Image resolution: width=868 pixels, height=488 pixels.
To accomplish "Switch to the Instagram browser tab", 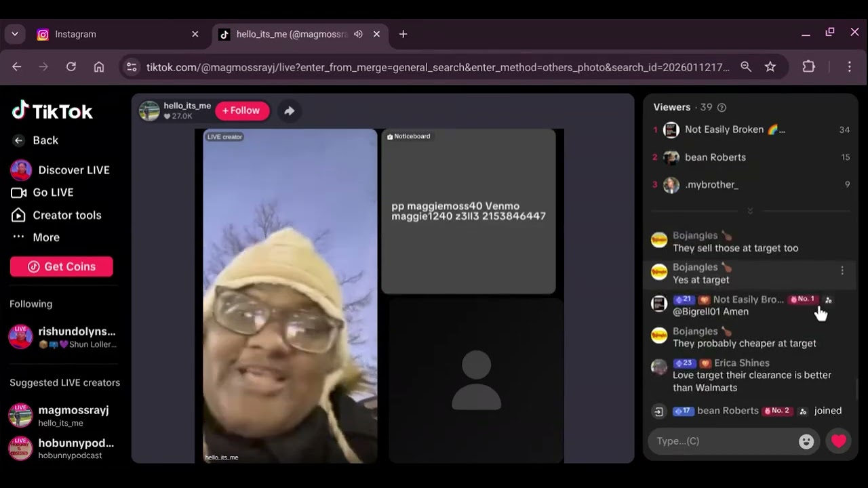I will pos(115,34).
